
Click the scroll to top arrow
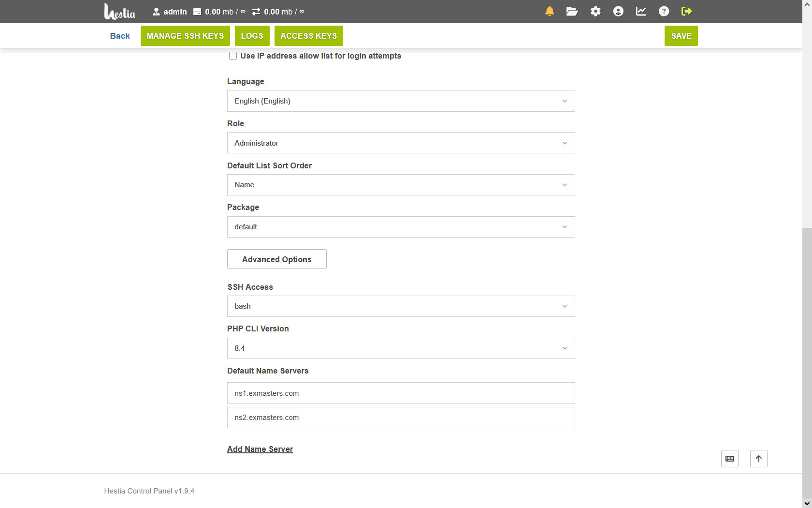click(x=758, y=459)
